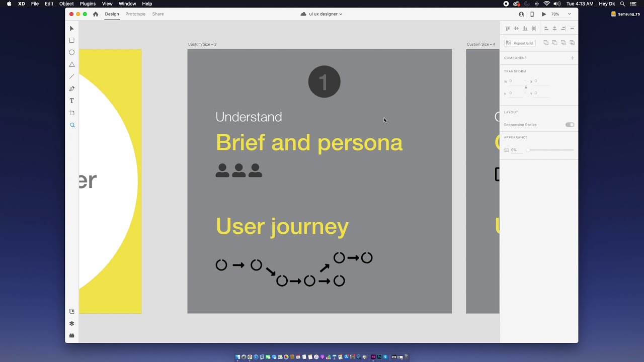
Task: Open the File menu
Action: (x=35, y=4)
